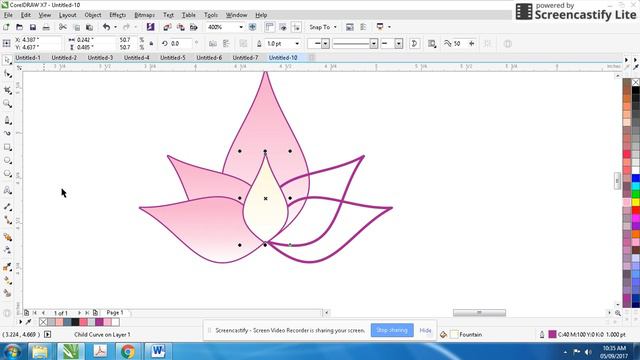Open the Effects menu
The width and height of the screenshot is (640, 360).
(118, 15)
